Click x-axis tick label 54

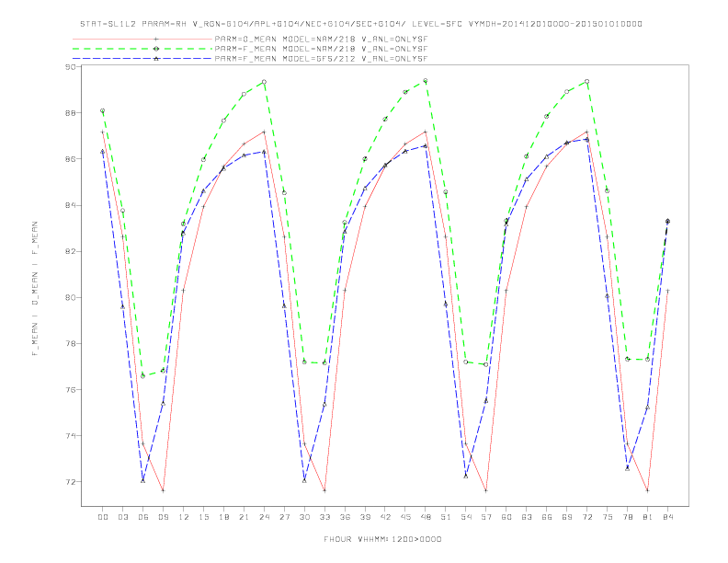(466, 517)
